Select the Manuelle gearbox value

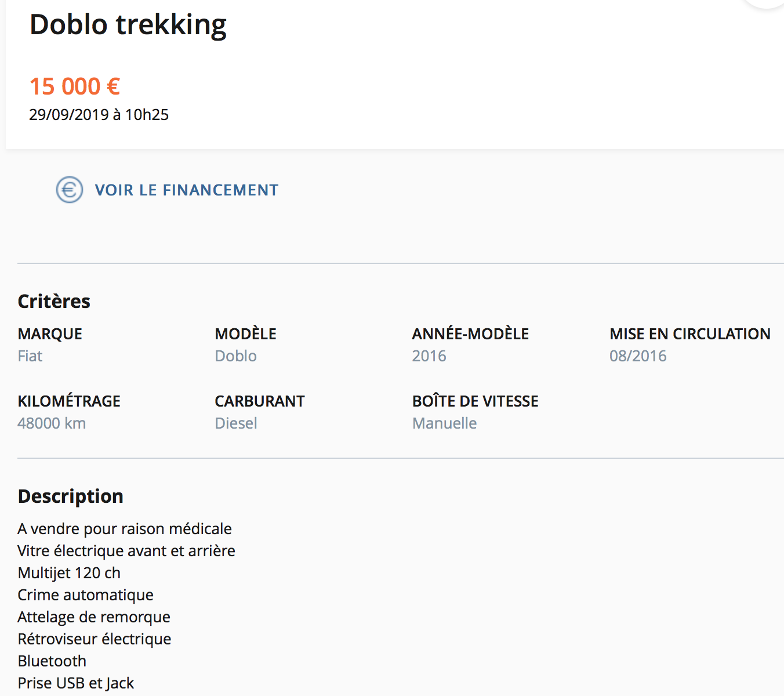[x=444, y=423]
